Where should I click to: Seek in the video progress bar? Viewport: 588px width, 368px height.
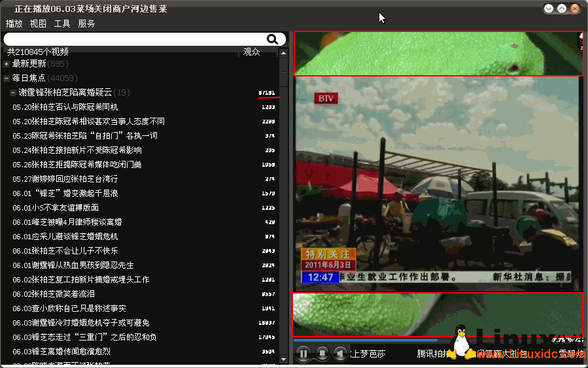[x=422, y=341]
